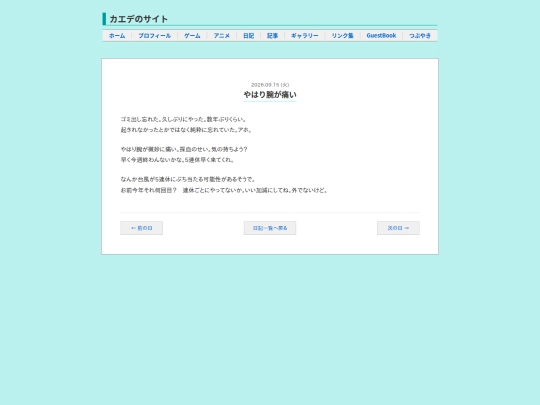540x405 pixels.
Task: Select 記事 in navigation bar
Action: [x=272, y=35]
